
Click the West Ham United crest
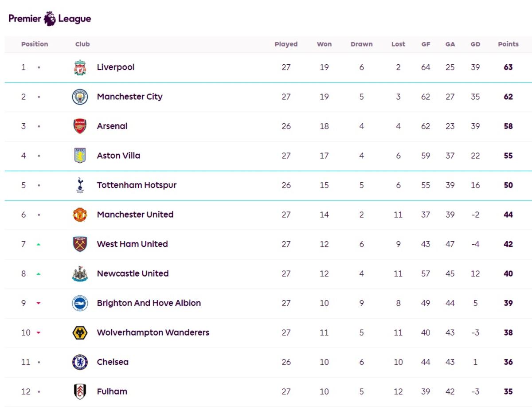[x=80, y=244]
